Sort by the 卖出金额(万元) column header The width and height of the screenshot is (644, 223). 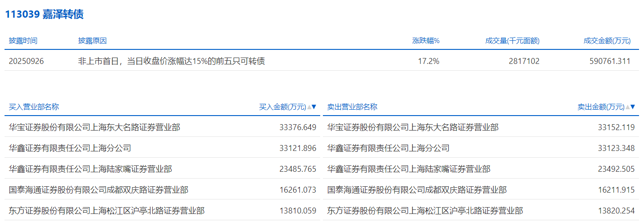601,107
